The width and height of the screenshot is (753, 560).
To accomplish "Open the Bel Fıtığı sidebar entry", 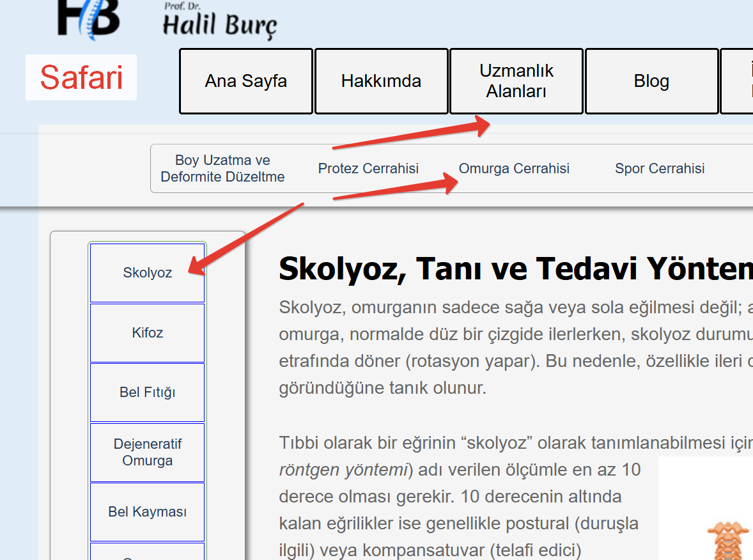I will coord(147,393).
